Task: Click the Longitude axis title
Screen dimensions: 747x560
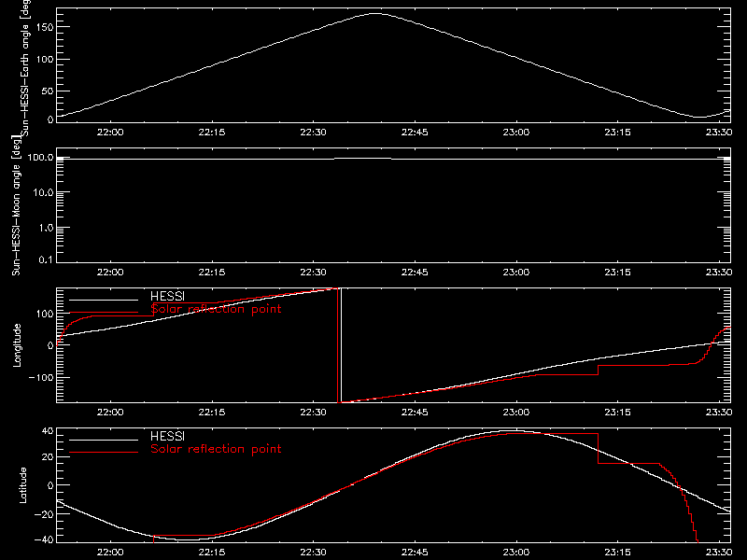Action: tap(17, 345)
